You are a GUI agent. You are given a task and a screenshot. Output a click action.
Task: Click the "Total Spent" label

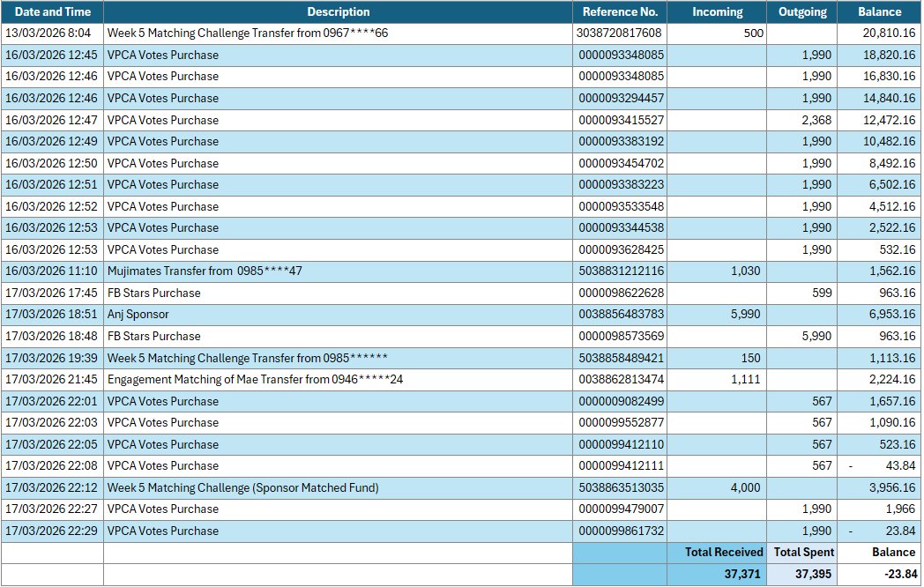coord(804,553)
